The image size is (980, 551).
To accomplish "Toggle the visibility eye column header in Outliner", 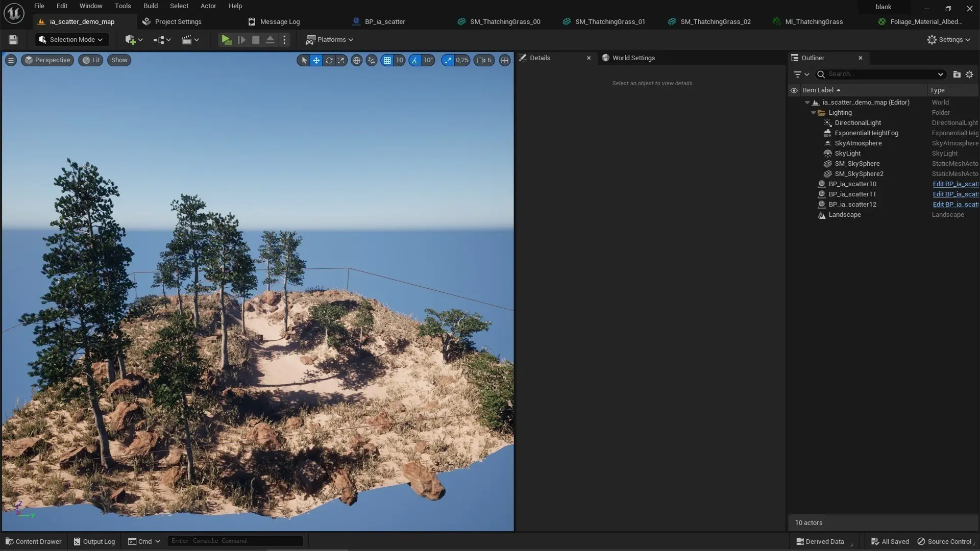I will click(x=794, y=90).
